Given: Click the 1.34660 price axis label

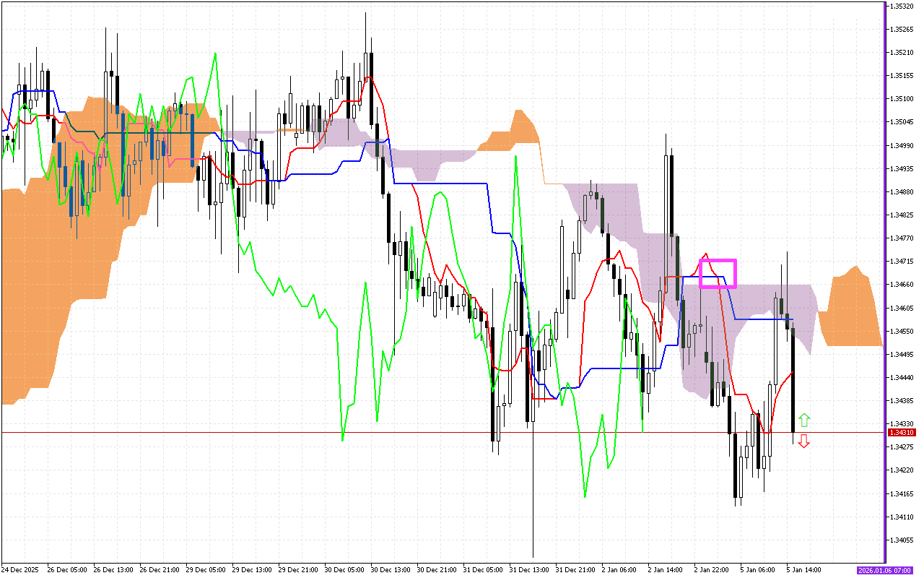Looking at the screenshot, I should click(x=902, y=285).
